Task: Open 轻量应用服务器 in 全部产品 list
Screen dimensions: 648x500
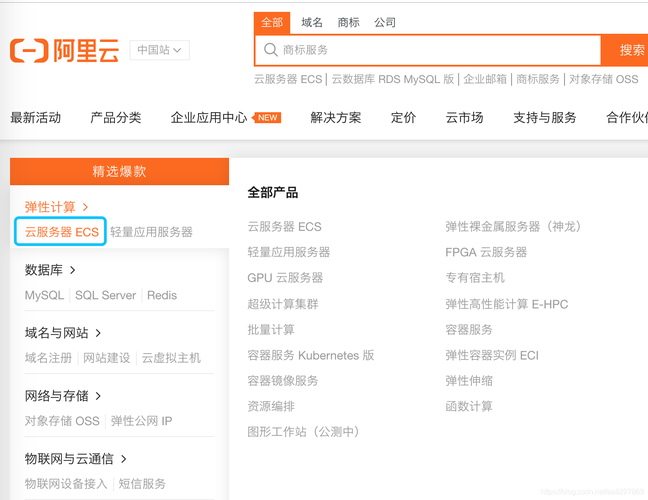Action: click(x=289, y=252)
